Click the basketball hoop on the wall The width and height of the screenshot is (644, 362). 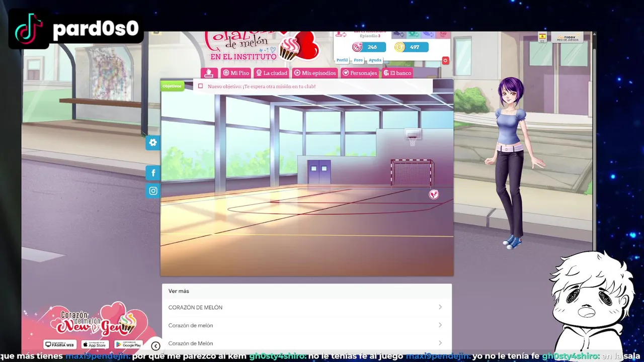coord(413,137)
